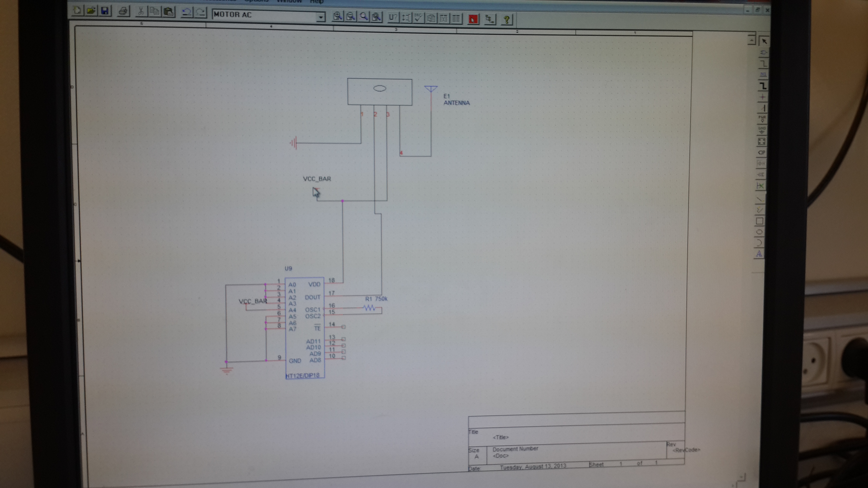Screen dimensions: 868x488
Task: Print the schematic using the printer icon
Action: pyautogui.click(x=123, y=11)
